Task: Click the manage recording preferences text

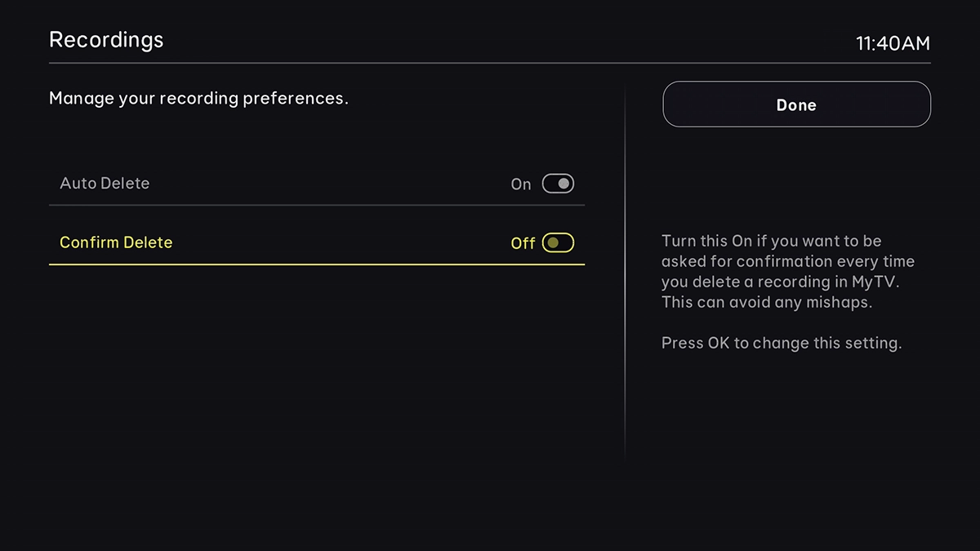Action: point(199,98)
